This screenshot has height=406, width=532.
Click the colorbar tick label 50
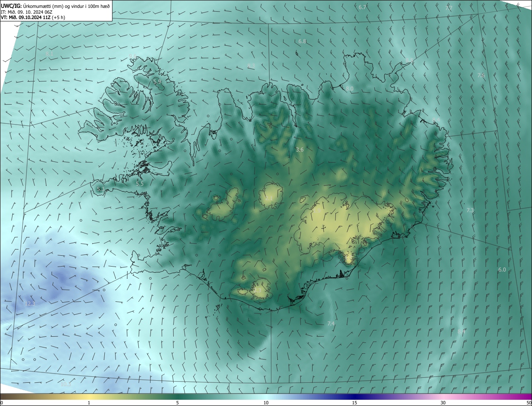click(x=529, y=403)
